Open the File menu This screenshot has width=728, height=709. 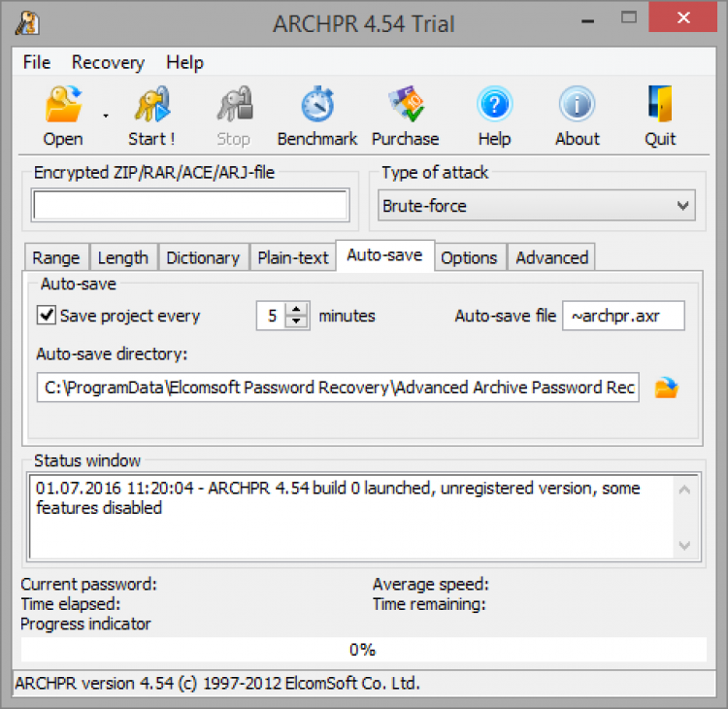[x=37, y=62]
